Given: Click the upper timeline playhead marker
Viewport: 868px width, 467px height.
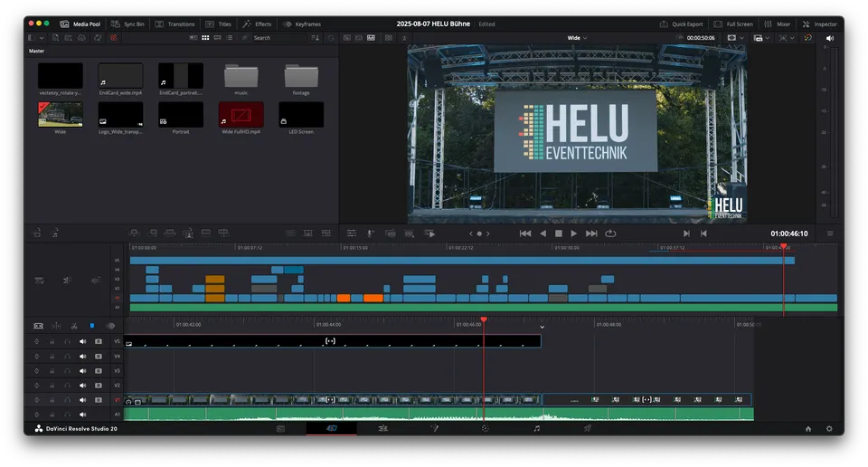Looking at the screenshot, I should [x=783, y=246].
